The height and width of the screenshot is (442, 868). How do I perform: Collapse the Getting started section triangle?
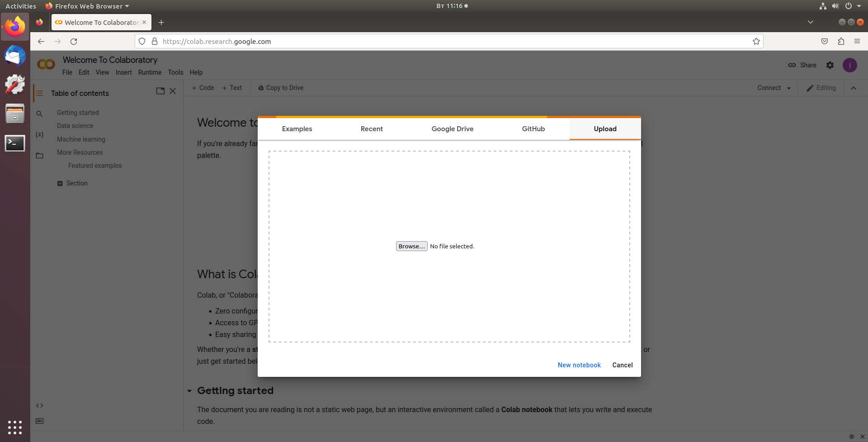[189, 391]
